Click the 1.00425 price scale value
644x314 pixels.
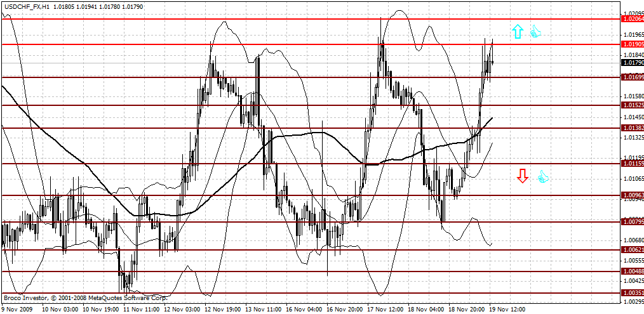(x=634, y=281)
